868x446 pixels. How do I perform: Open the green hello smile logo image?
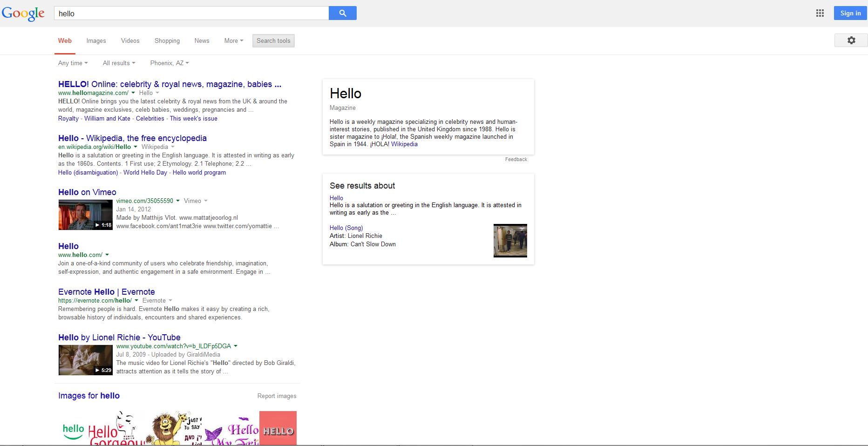point(73,431)
